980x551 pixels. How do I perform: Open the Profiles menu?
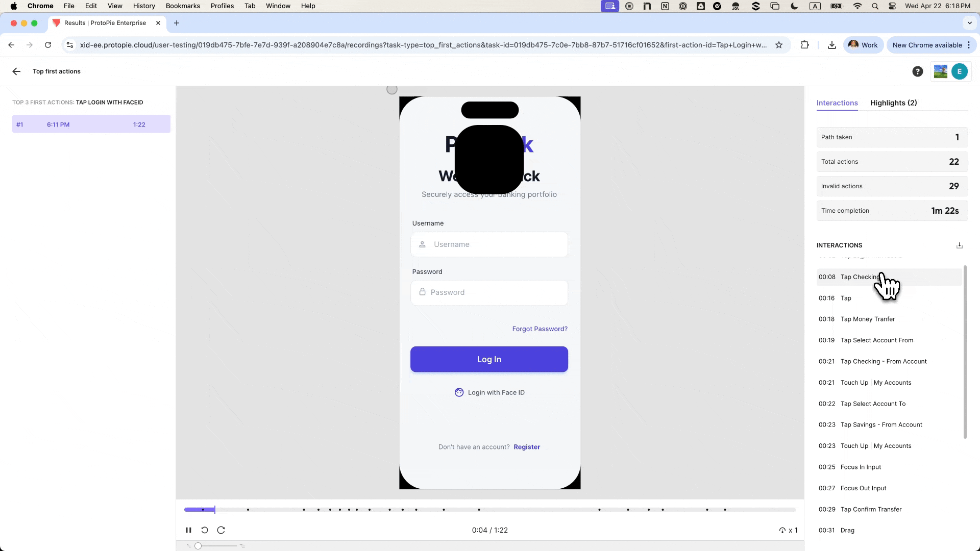click(222, 6)
